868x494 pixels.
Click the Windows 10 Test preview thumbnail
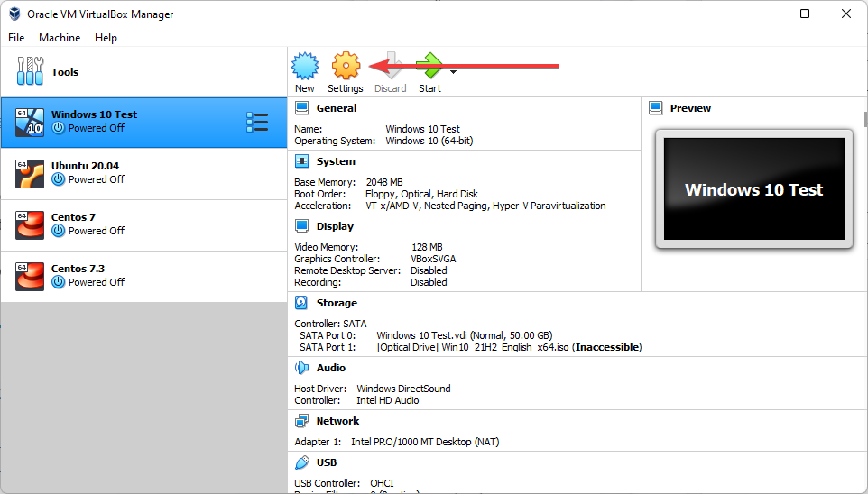[754, 189]
